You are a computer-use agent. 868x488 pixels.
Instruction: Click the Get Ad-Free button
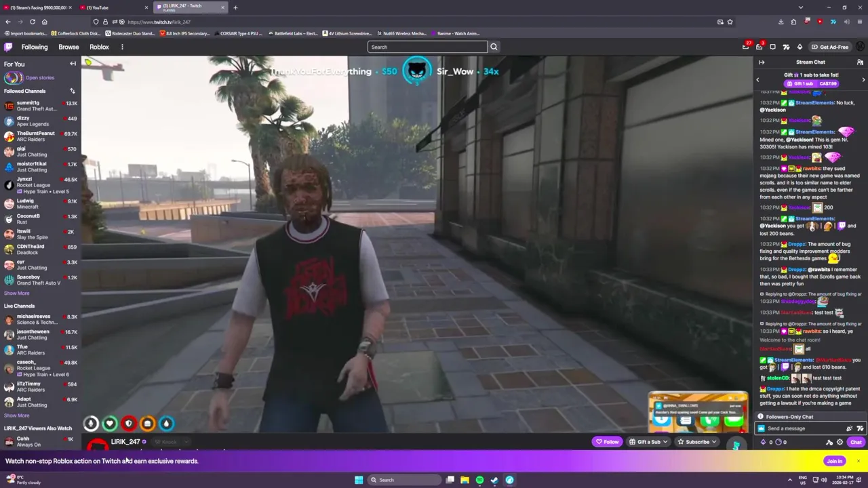[829, 47]
